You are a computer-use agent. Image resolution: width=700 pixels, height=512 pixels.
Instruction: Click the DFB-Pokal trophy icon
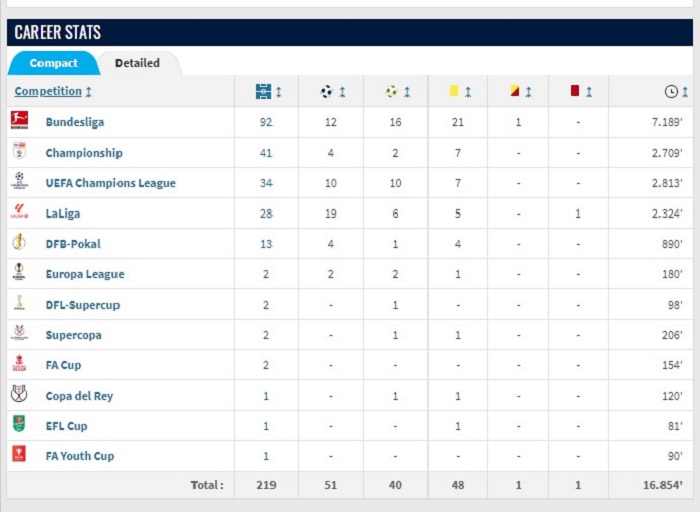(x=19, y=241)
